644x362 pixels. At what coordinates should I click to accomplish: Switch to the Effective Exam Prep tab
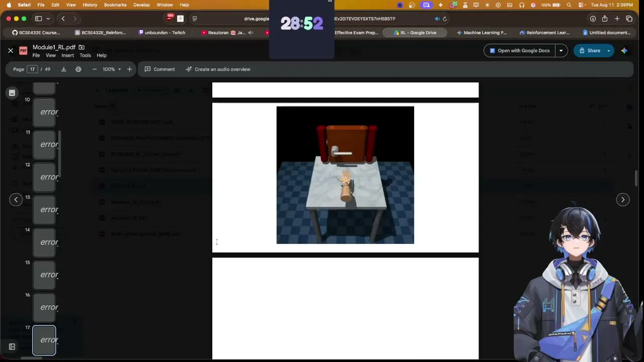point(356,33)
